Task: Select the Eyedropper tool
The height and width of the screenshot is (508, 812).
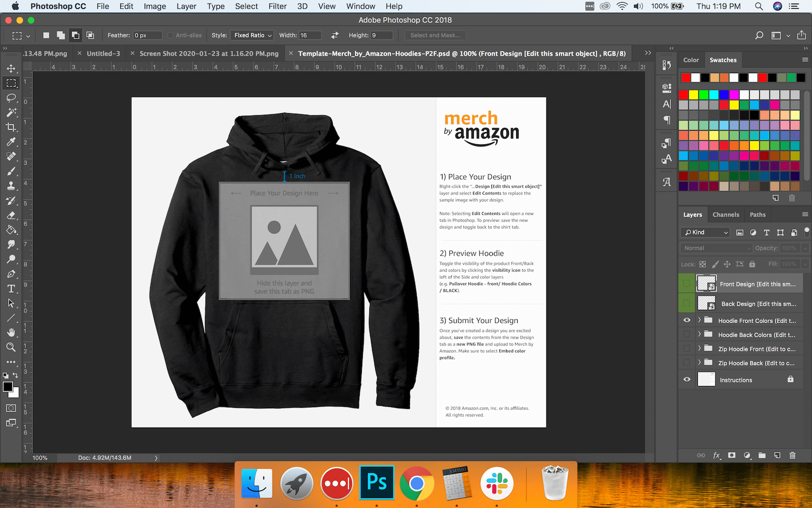Action: coord(11,142)
